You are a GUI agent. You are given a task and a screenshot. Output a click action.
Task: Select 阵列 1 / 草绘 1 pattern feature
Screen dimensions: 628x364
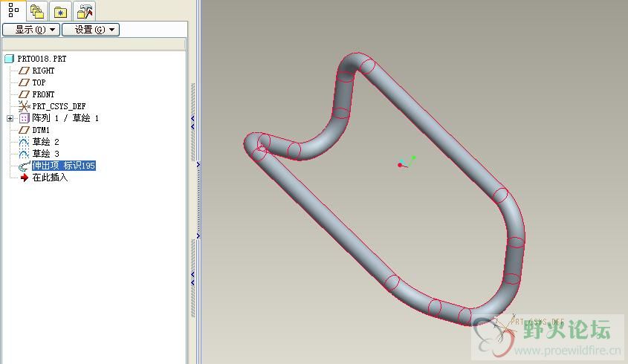point(65,118)
